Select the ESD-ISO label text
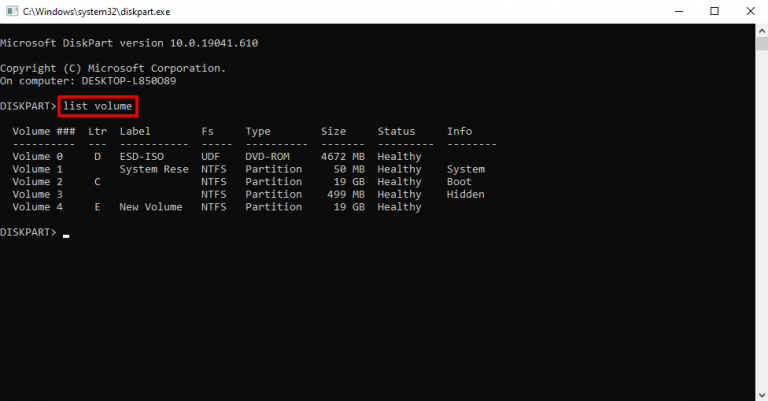Image resolution: width=768 pixels, height=401 pixels. tap(142, 157)
